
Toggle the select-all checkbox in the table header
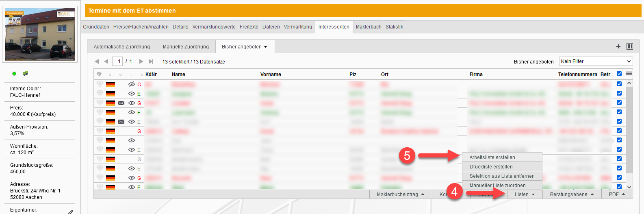[619, 74]
